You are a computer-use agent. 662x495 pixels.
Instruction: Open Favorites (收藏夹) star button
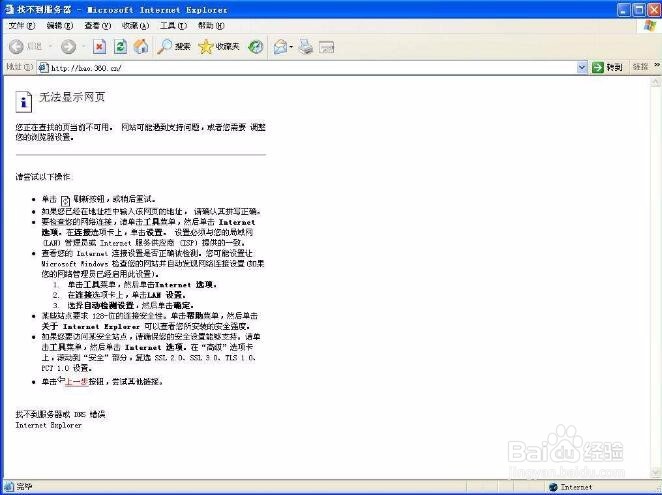219,46
